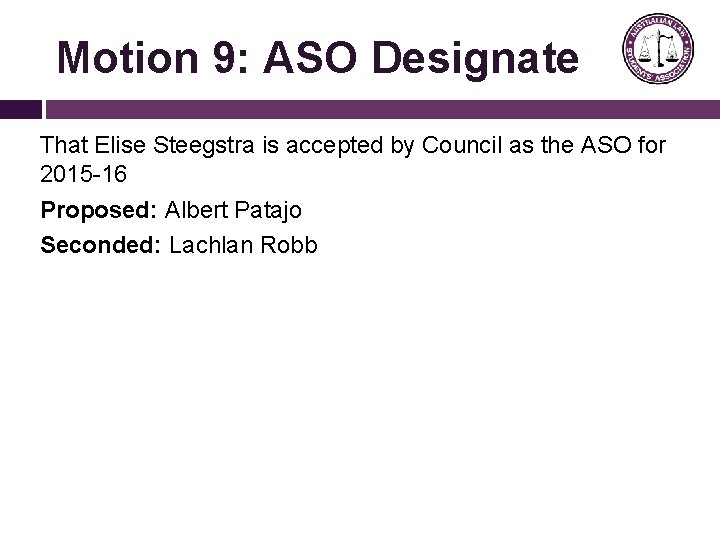Click the word "for" ending the first line

pyautogui.click(x=648, y=146)
